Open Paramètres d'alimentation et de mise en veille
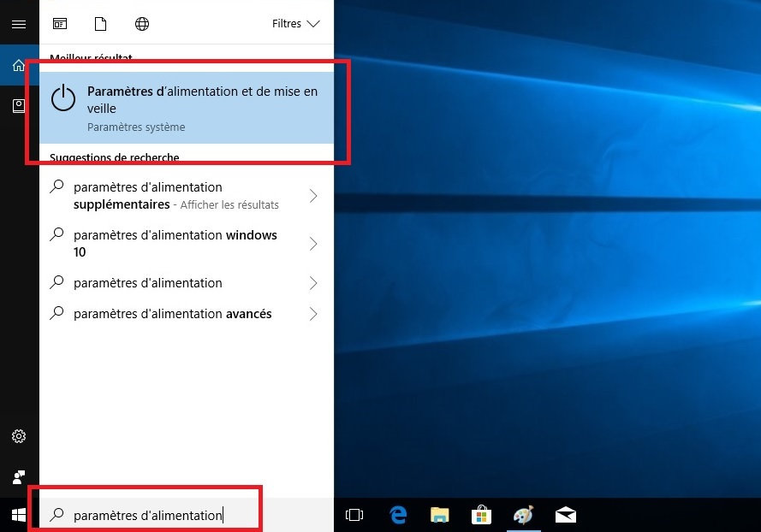761x532 pixels. pyautogui.click(x=187, y=108)
